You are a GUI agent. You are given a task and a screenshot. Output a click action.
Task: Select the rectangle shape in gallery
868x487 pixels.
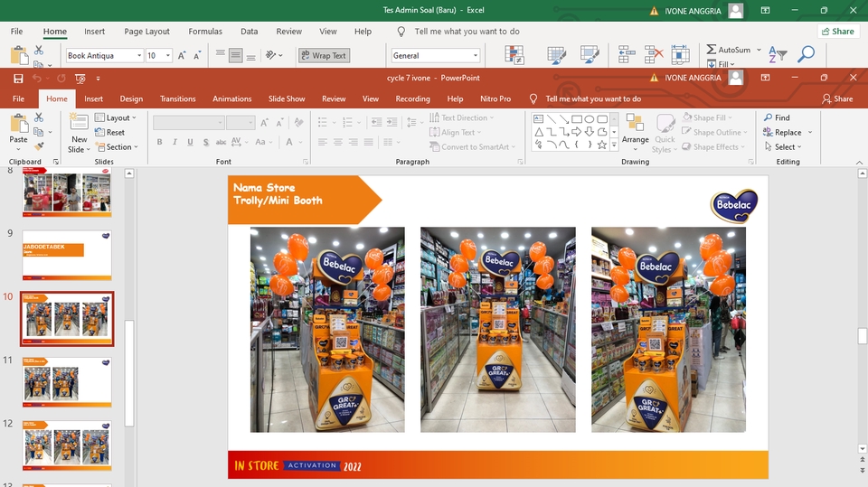click(576, 119)
